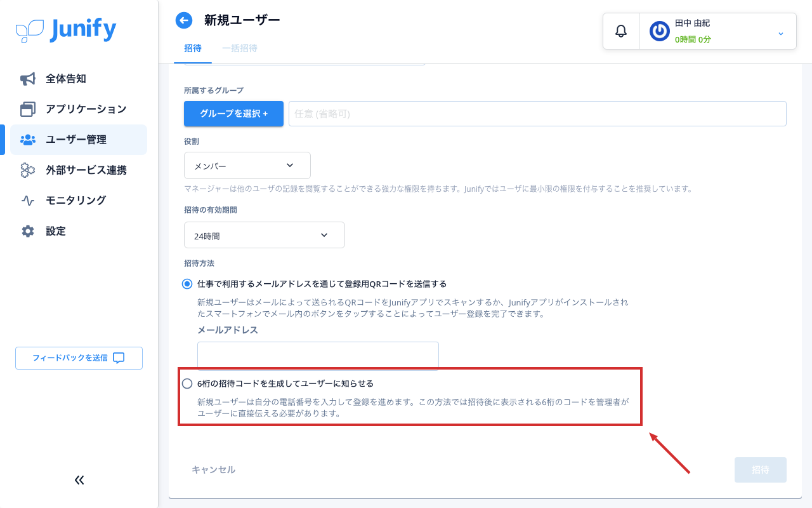Click the グループを選択 + button
Viewport: 812px width, 508px height.
pos(233,114)
